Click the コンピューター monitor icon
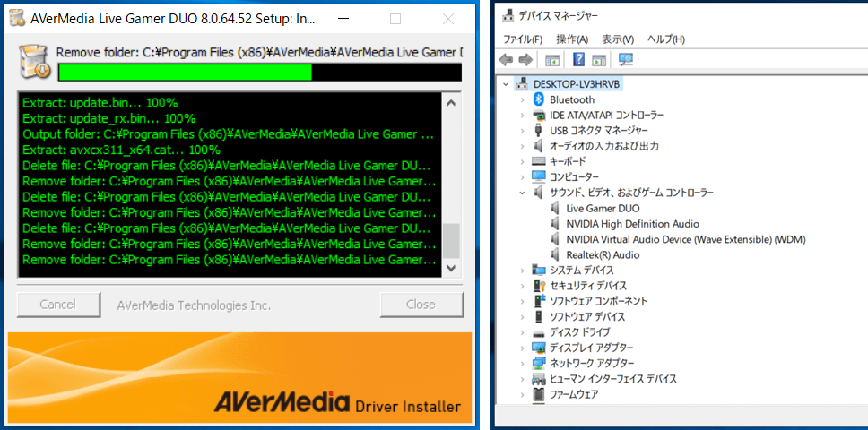 539,176
